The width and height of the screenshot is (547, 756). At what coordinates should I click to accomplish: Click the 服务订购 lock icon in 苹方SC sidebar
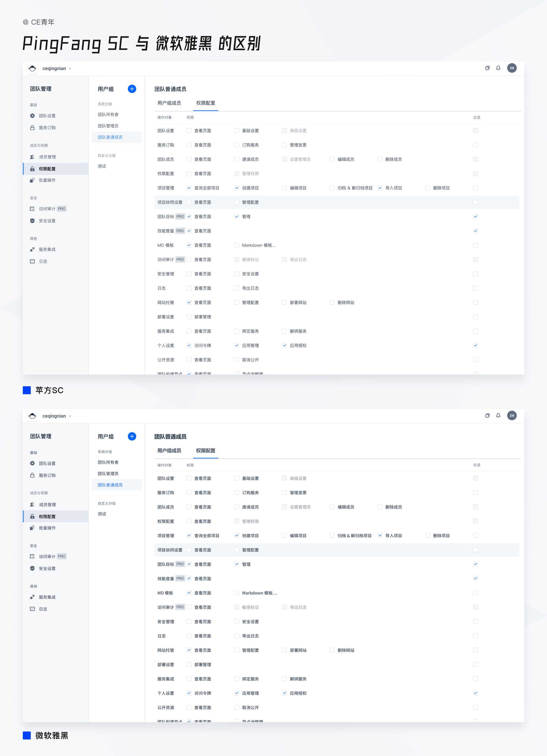[x=32, y=128]
